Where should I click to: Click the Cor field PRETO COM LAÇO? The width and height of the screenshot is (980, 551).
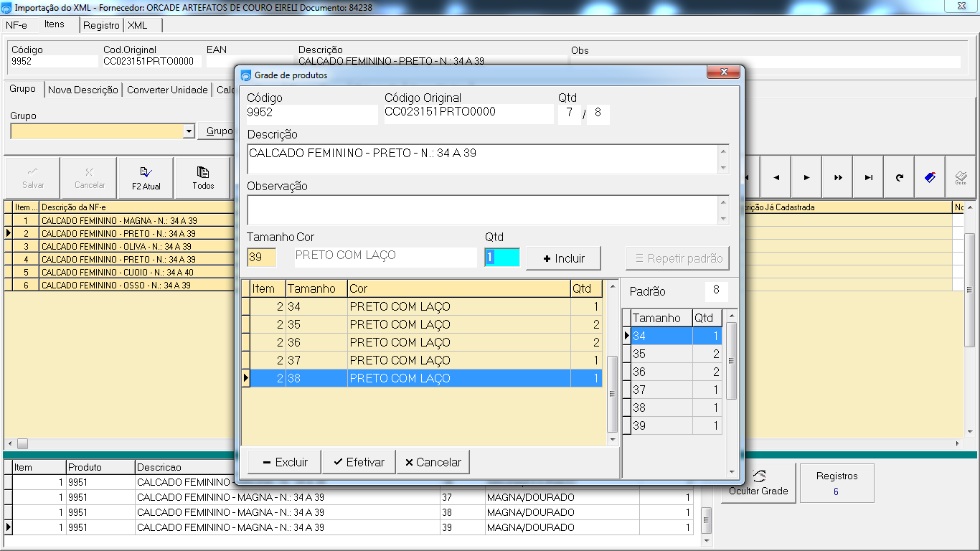(x=386, y=258)
